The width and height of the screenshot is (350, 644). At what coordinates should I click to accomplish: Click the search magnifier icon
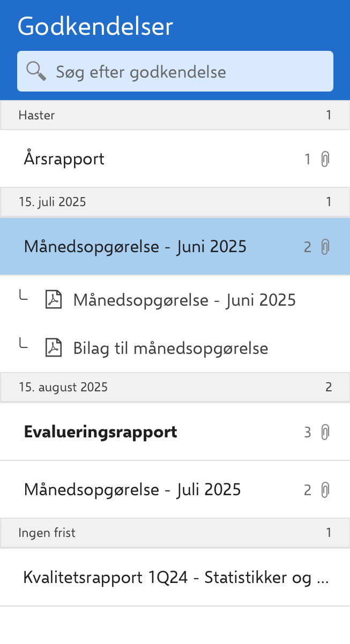pos(36,71)
